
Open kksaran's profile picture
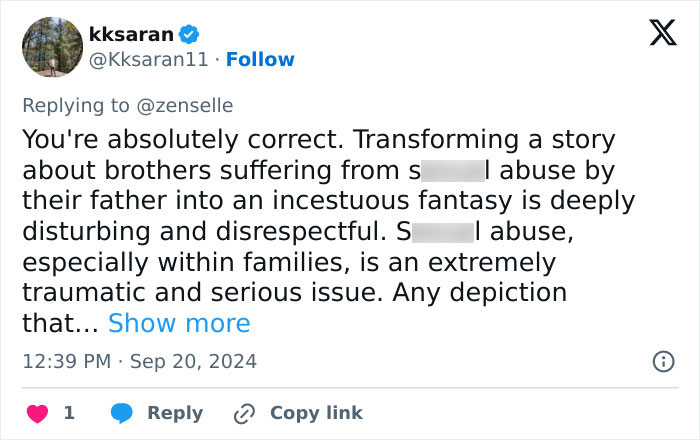tap(50, 46)
